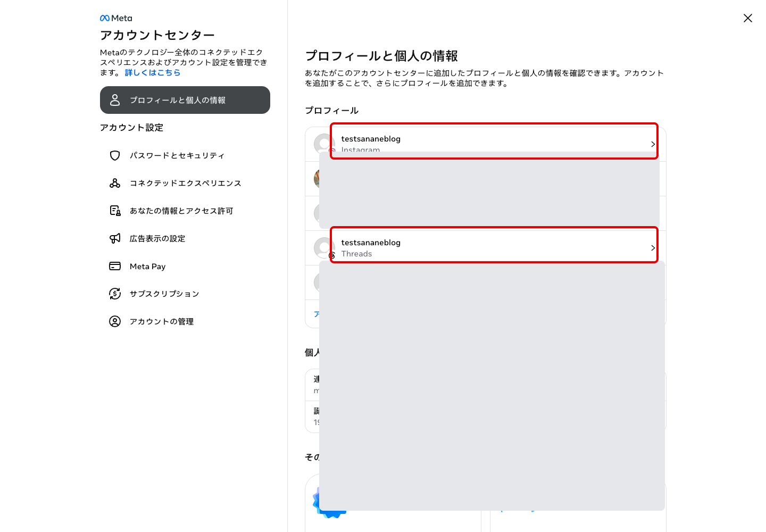The width and height of the screenshot is (766, 532).
Task: Open testsananeblog Threads profile row
Action: (485, 248)
